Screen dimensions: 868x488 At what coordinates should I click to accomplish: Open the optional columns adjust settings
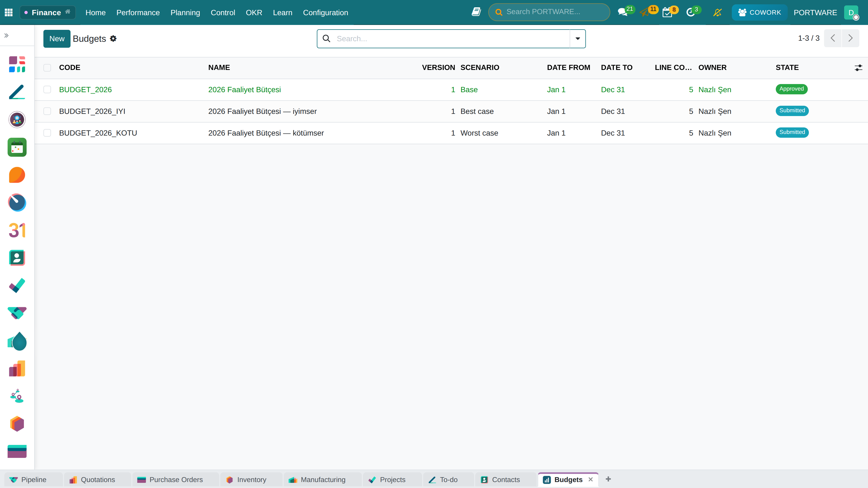pos(858,68)
